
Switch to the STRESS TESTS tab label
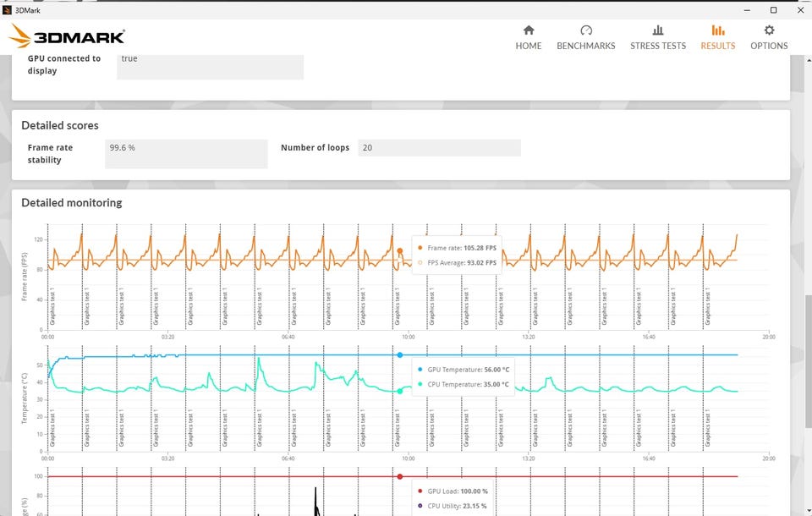click(658, 46)
